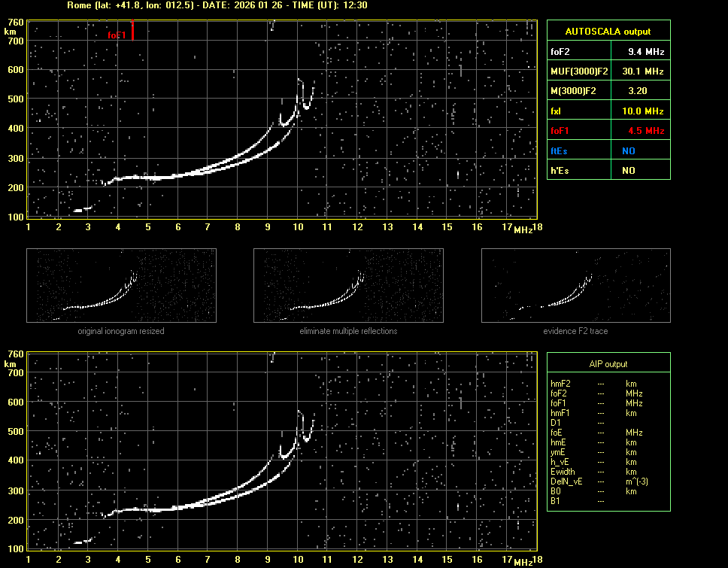Open the original ionogram resized thumbnail

[x=121, y=285]
